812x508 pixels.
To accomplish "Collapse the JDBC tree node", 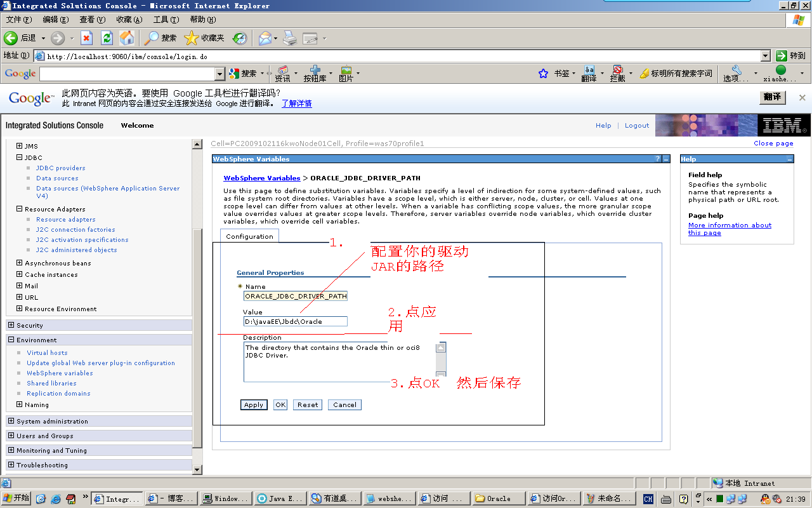I will coord(18,157).
